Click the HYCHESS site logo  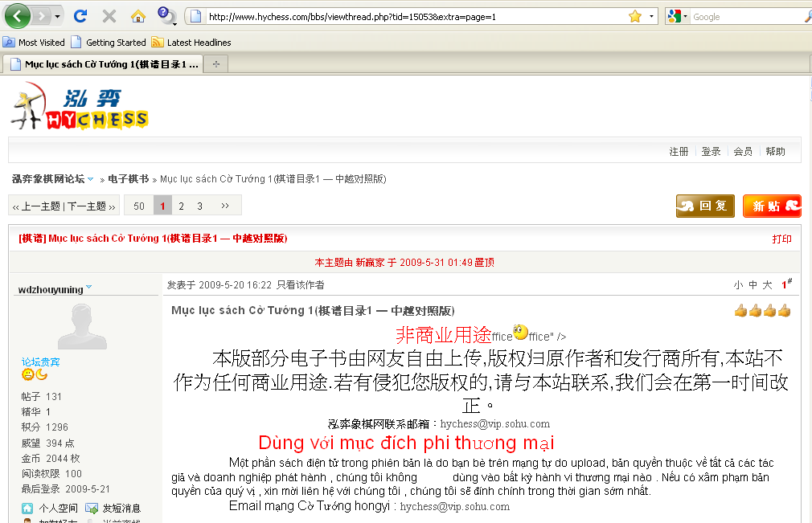80,108
